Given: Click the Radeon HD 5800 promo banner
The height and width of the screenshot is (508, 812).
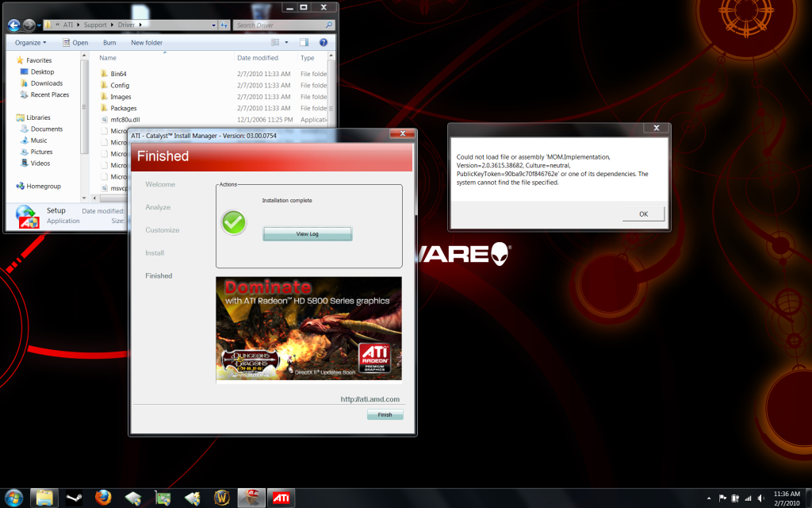Looking at the screenshot, I should point(308,329).
